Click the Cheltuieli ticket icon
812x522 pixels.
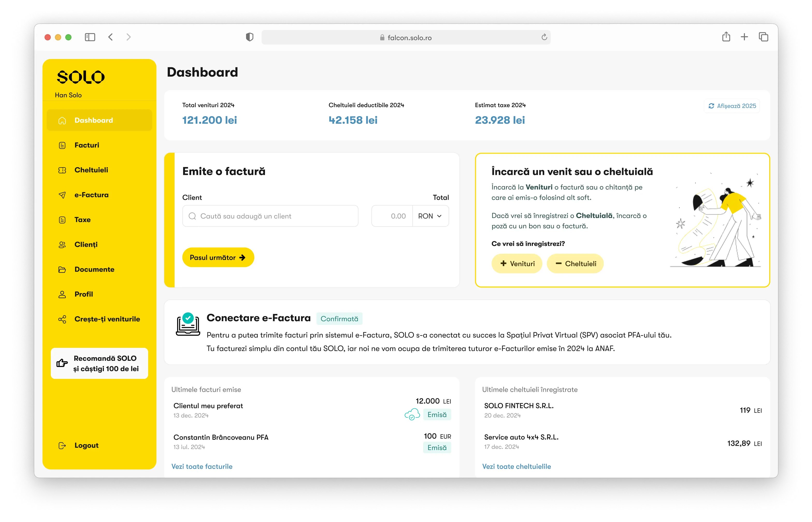62,170
